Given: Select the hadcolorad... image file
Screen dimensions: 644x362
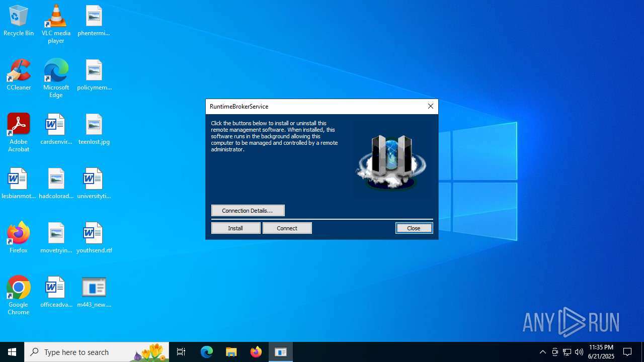Looking at the screenshot, I should point(56,184).
